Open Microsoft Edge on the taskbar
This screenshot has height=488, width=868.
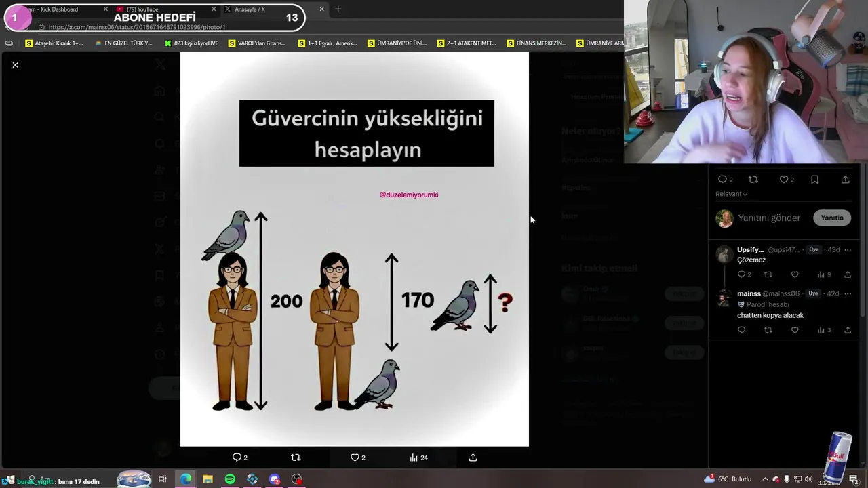[x=185, y=479]
